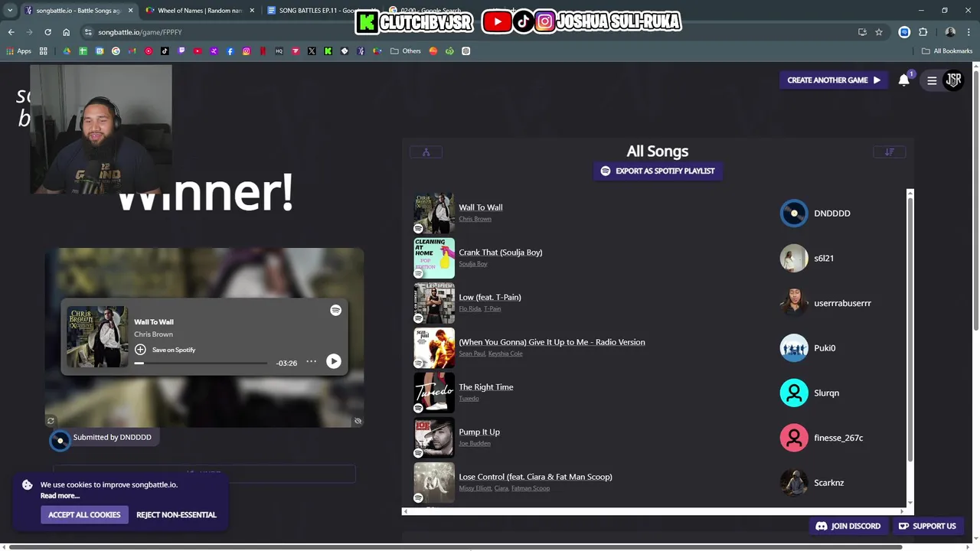Open the Apps shortcut in bookmarks bar

click(x=19, y=51)
